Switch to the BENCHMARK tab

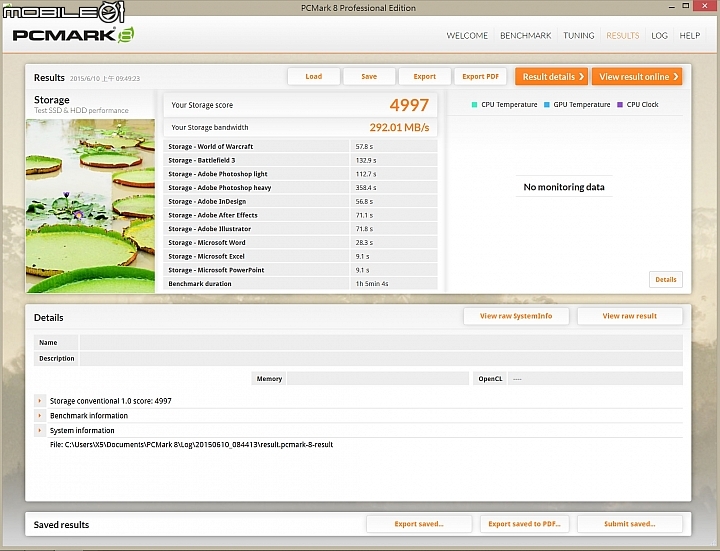525,35
